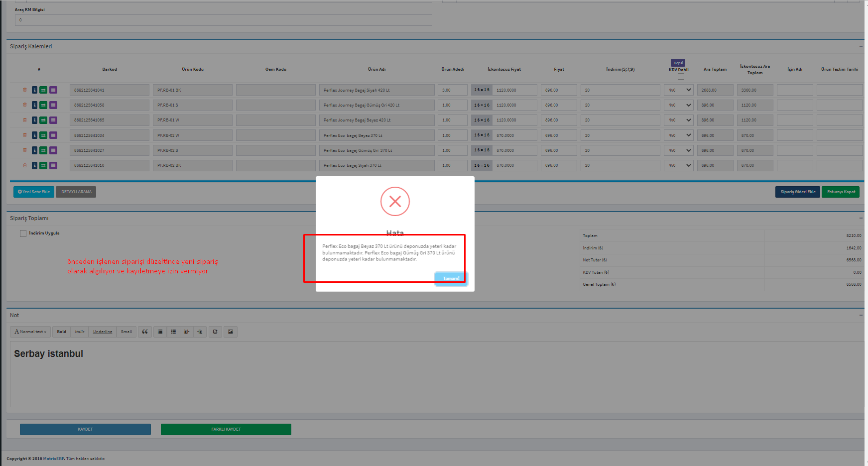Check the KDV Dahil checkbox

pyautogui.click(x=681, y=77)
